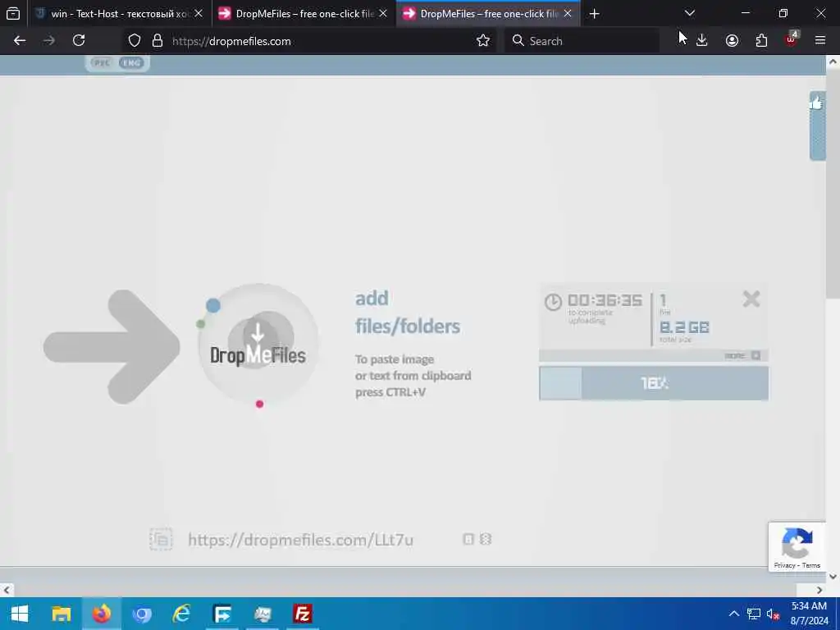The height and width of the screenshot is (630, 840).
Task: Click the https://dropmefiles.com/LLt7u share link
Action: point(300,540)
